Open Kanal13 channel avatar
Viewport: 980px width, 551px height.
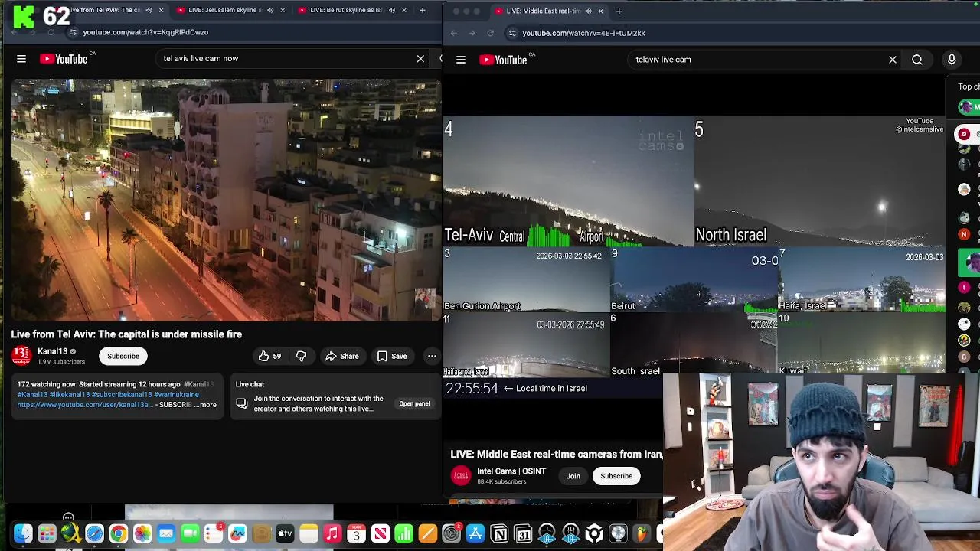21,356
